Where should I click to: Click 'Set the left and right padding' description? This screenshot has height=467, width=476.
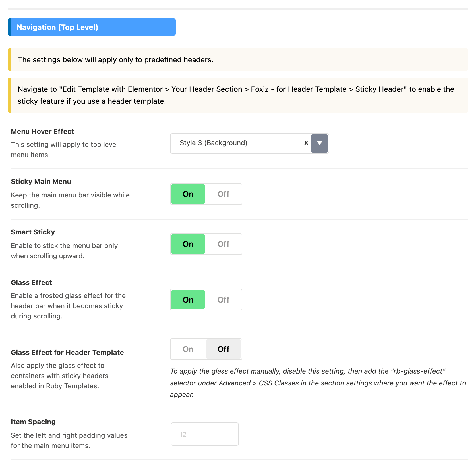point(69,441)
